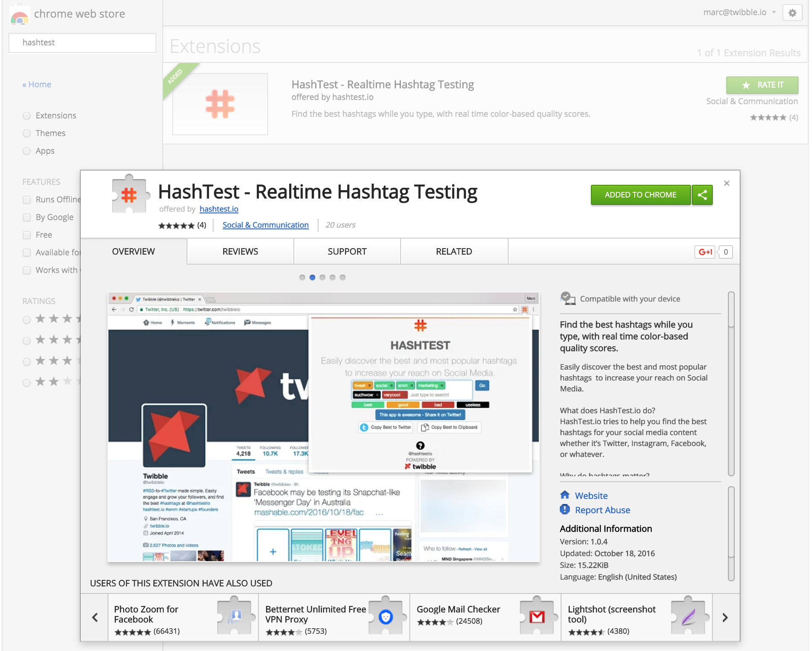This screenshot has width=812, height=651.
Task: Open the Website link
Action: click(591, 496)
